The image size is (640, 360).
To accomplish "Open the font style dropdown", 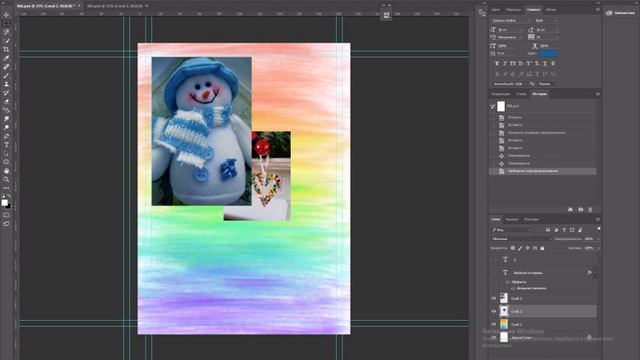I will coord(546,20).
